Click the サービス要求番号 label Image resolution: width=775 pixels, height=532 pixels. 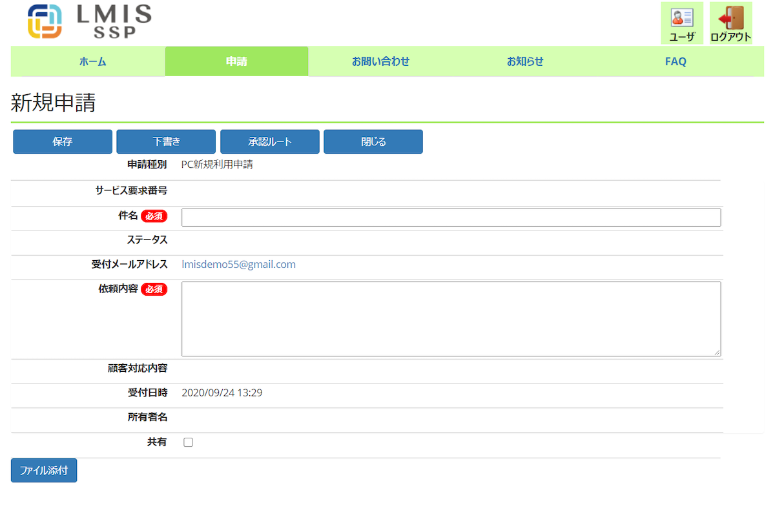pos(131,190)
